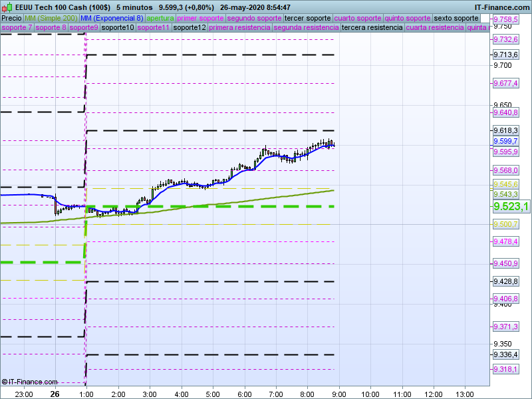Select the primera resistencia label
Viewport: 532px width, 399px height.
(239, 28)
